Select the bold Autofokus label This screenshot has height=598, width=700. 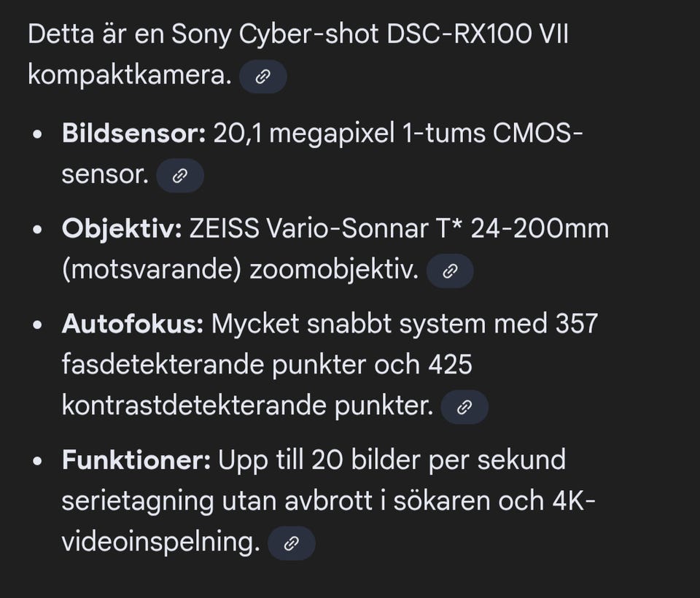point(133,324)
